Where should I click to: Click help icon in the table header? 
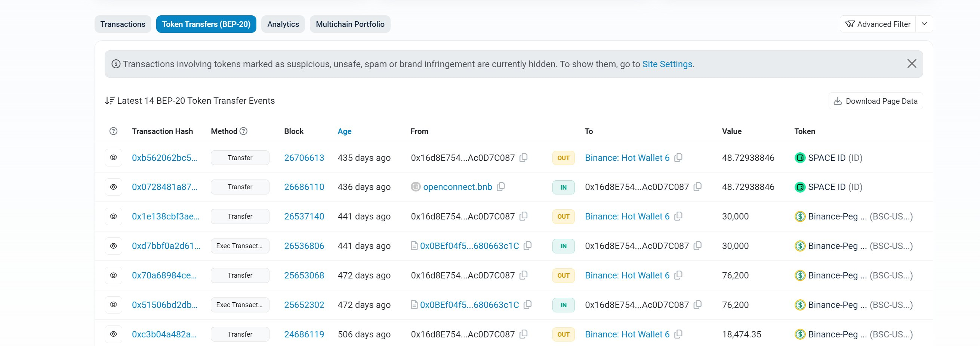113,131
